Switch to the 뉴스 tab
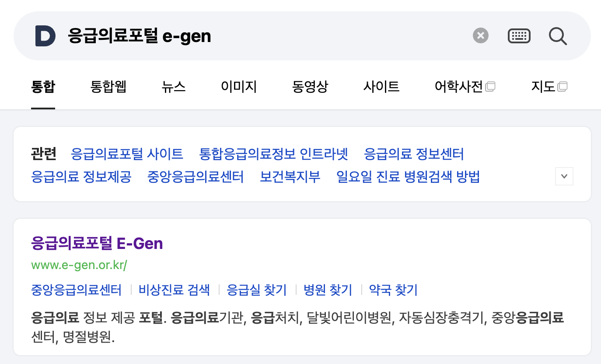This screenshot has width=601, height=364. click(174, 87)
